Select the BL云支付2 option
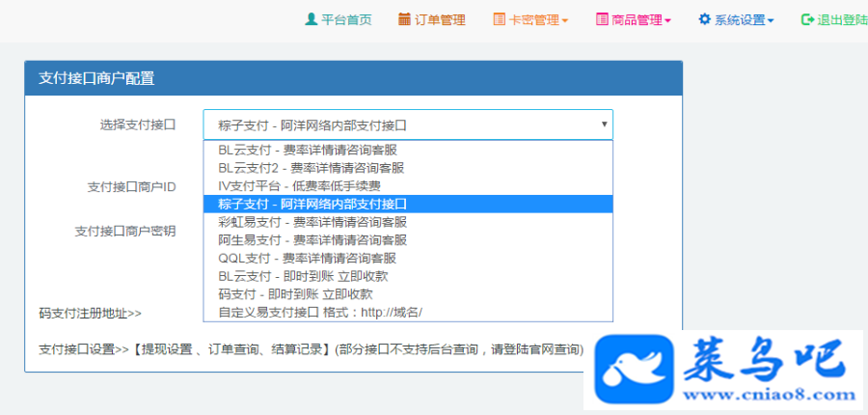The height and width of the screenshot is (415, 868). pos(408,168)
